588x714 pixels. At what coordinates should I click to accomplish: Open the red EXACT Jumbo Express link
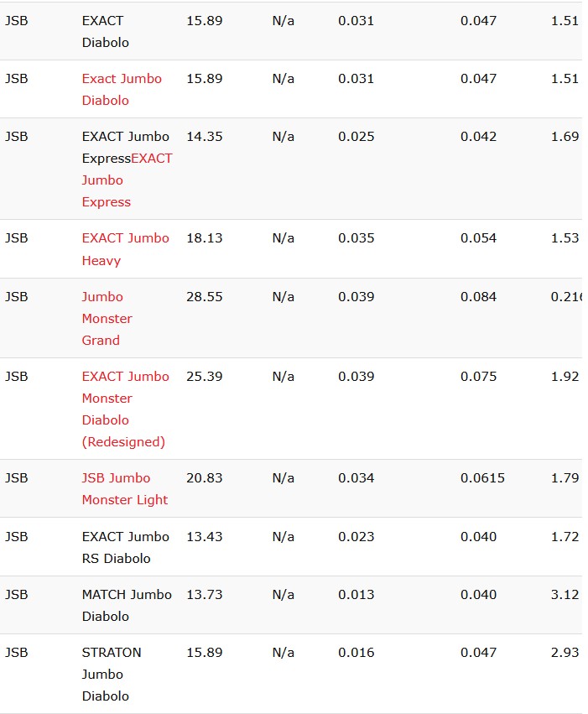click(x=127, y=180)
